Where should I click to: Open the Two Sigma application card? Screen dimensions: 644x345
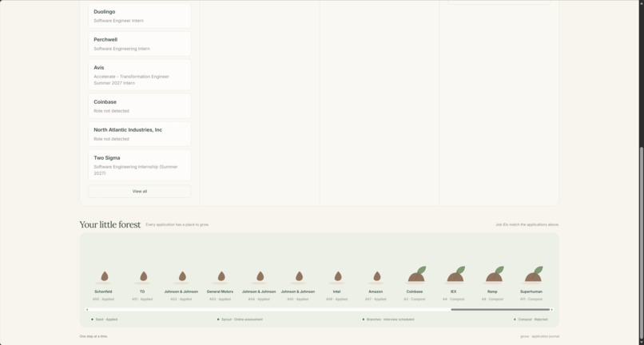(x=140, y=165)
